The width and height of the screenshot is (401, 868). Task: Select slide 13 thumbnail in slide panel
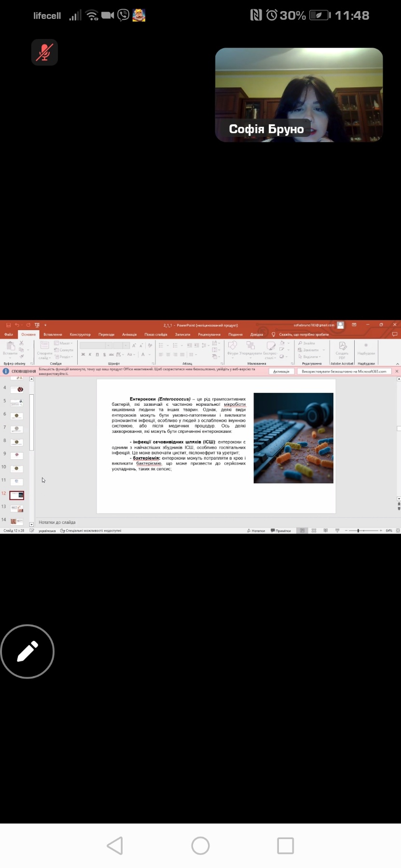click(x=17, y=508)
